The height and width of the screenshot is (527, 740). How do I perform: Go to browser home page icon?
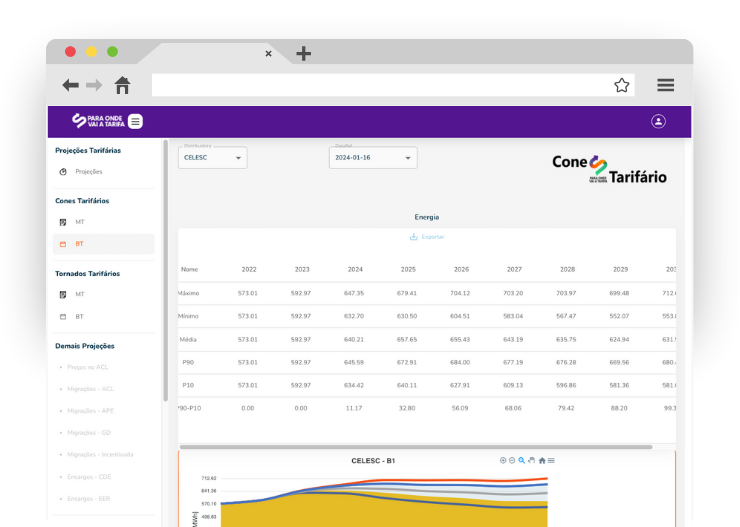(122, 85)
